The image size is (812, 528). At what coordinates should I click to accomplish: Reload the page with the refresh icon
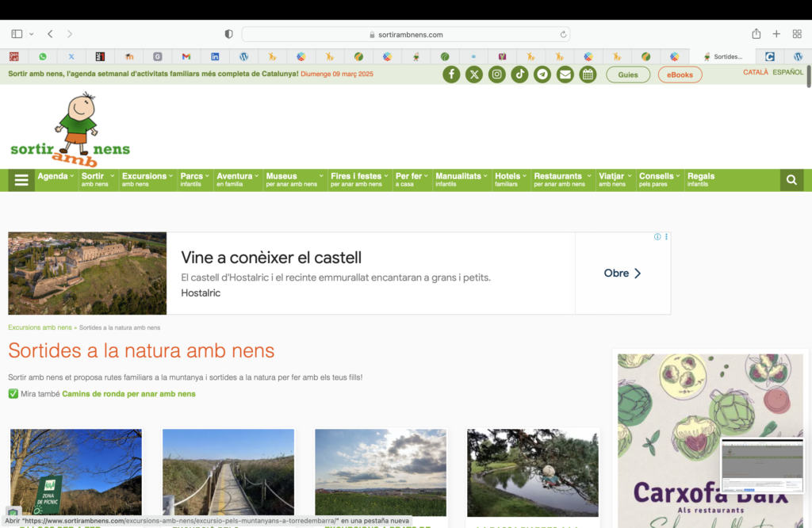[x=563, y=35]
